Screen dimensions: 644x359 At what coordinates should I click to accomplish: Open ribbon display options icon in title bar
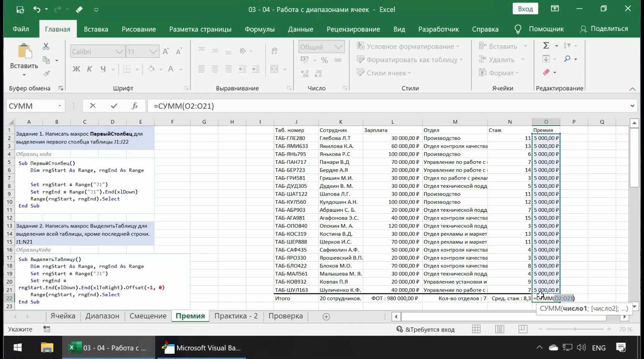click(555, 9)
